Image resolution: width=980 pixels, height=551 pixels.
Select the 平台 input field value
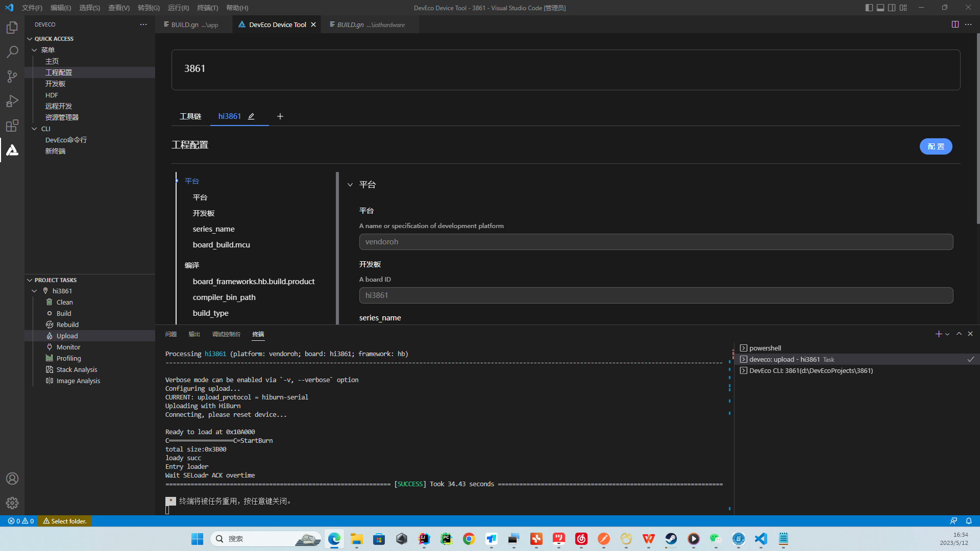[x=655, y=241]
